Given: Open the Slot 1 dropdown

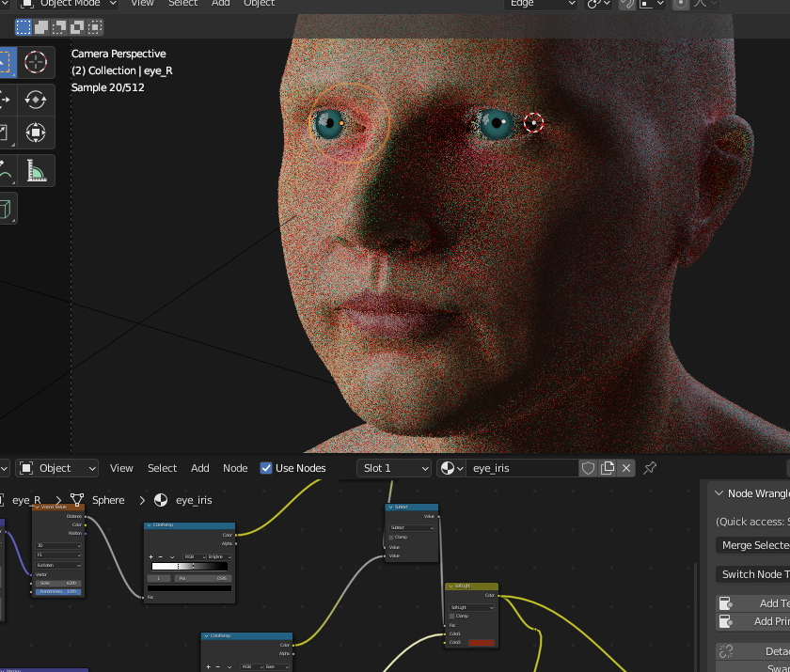Looking at the screenshot, I should click(x=394, y=468).
